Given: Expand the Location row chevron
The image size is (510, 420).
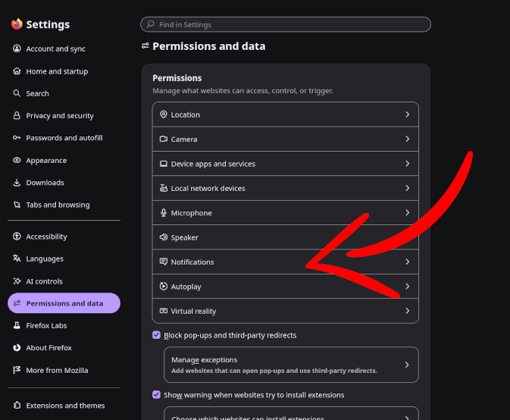Looking at the screenshot, I should 407,114.
